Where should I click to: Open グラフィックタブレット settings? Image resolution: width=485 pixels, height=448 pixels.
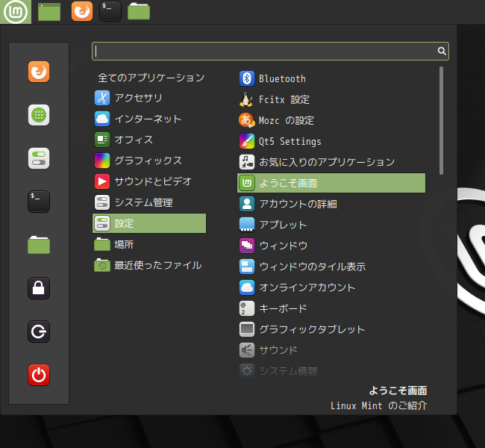pyautogui.click(x=331, y=329)
